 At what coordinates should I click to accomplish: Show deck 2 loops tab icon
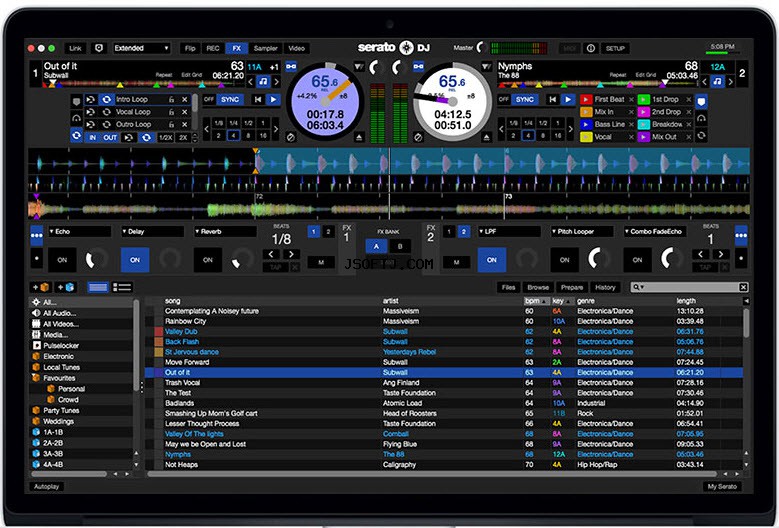pos(701,135)
